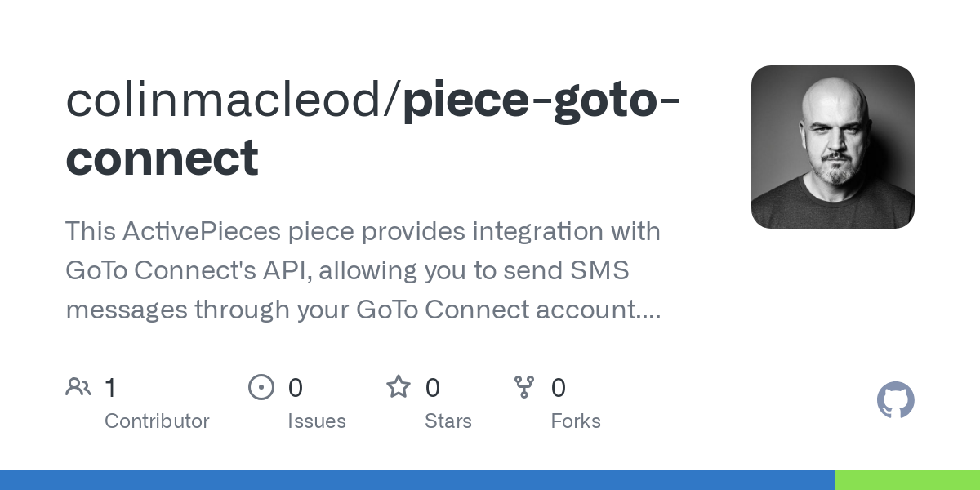
Task: Click the GitHub Octocat logo
Action: 895,401
